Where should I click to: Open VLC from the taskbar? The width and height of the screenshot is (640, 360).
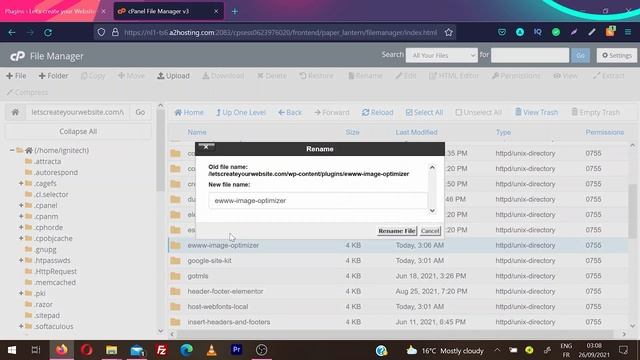pyautogui.click(x=211, y=350)
